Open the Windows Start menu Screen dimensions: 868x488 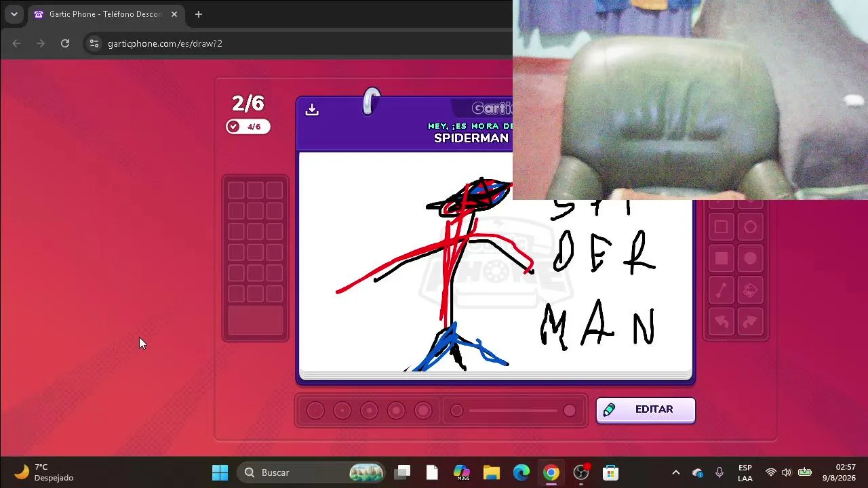tap(220, 472)
